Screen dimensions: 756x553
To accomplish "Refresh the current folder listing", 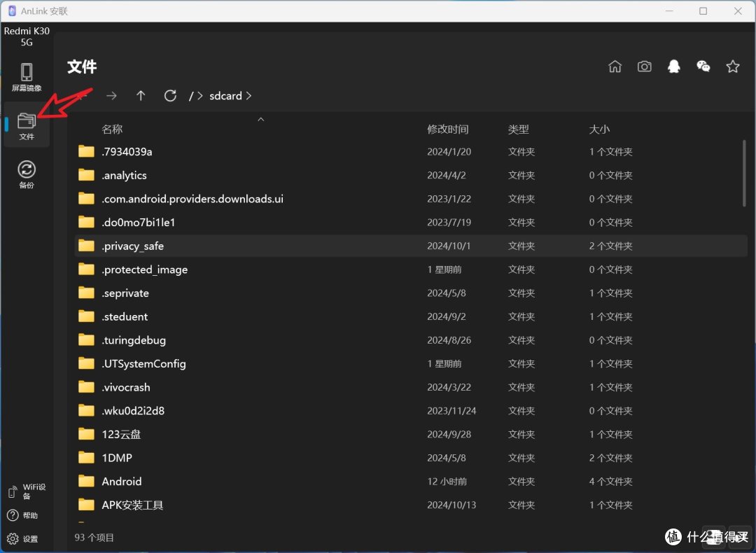I will [170, 96].
